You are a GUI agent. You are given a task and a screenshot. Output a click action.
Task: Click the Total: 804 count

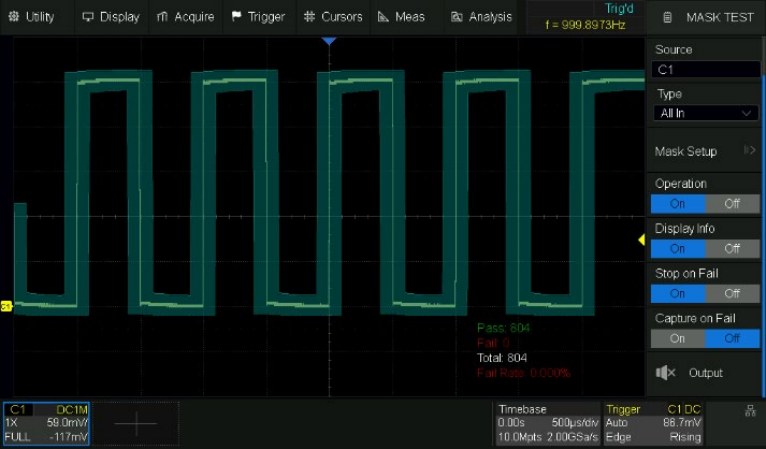click(502, 358)
